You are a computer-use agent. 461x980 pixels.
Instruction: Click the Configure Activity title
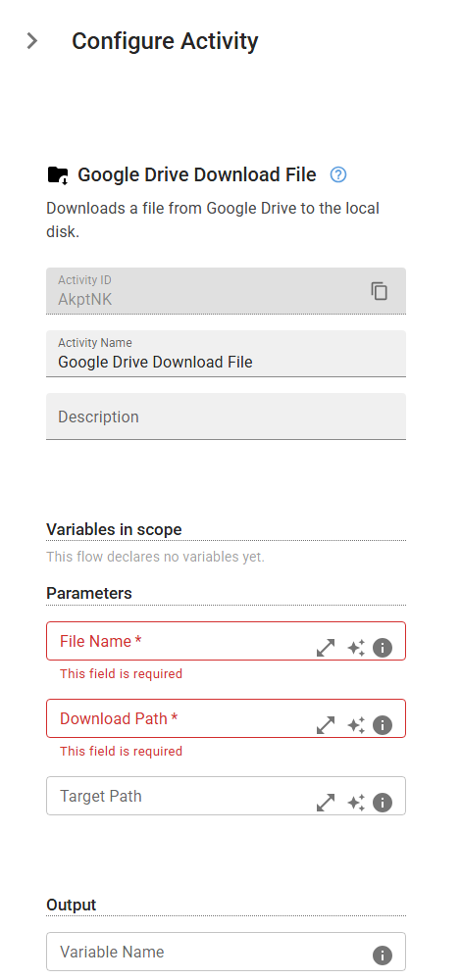point(165,41)
